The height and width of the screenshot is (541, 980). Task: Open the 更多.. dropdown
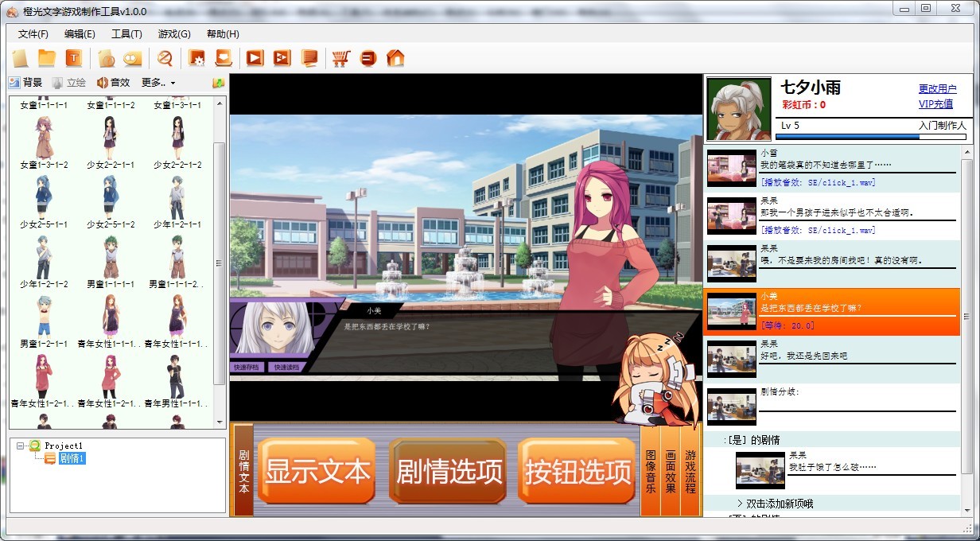point(157,83)
